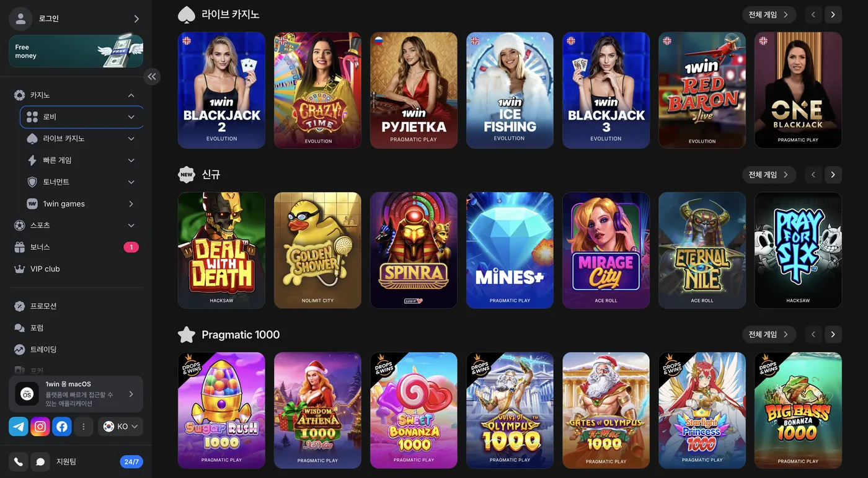Click the 1win macOS app icon
Screen dimensions: 868x478
[27, 394]
